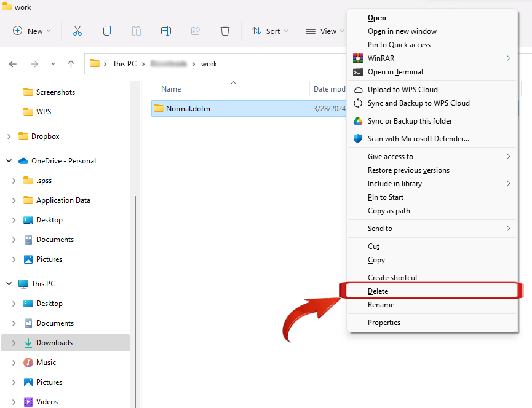Click the Cut icon on the toolbar
Image resolution: width=532 pixels, height=408 pixels.
(x=77, y=30)
